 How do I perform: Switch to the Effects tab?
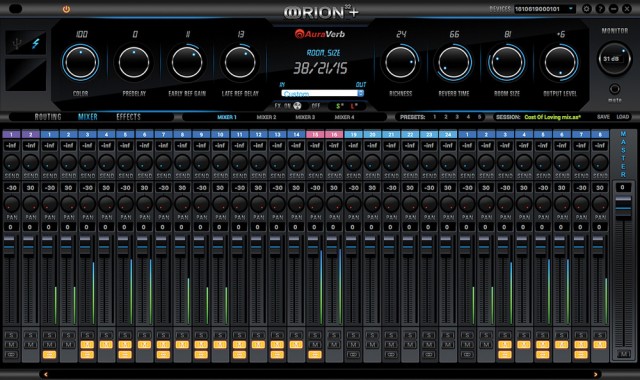click(x=128, y=117)
